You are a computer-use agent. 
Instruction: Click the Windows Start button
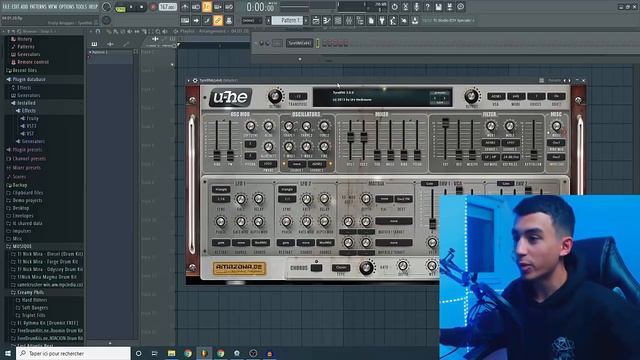7,353
